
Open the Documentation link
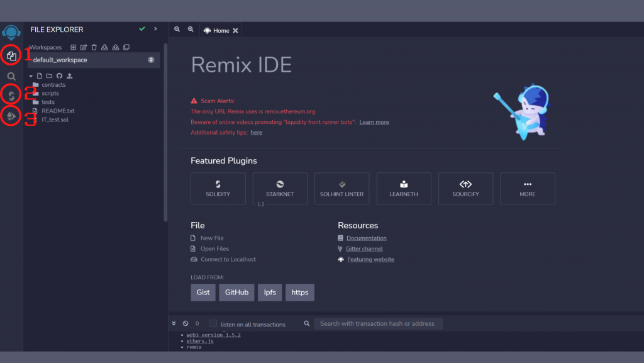click(x=367, y=238)
